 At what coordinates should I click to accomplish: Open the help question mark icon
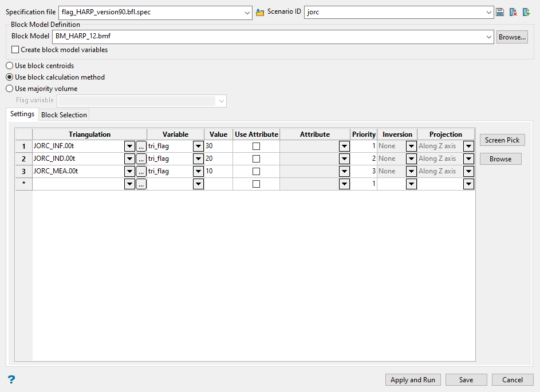(x=11, y=379)
